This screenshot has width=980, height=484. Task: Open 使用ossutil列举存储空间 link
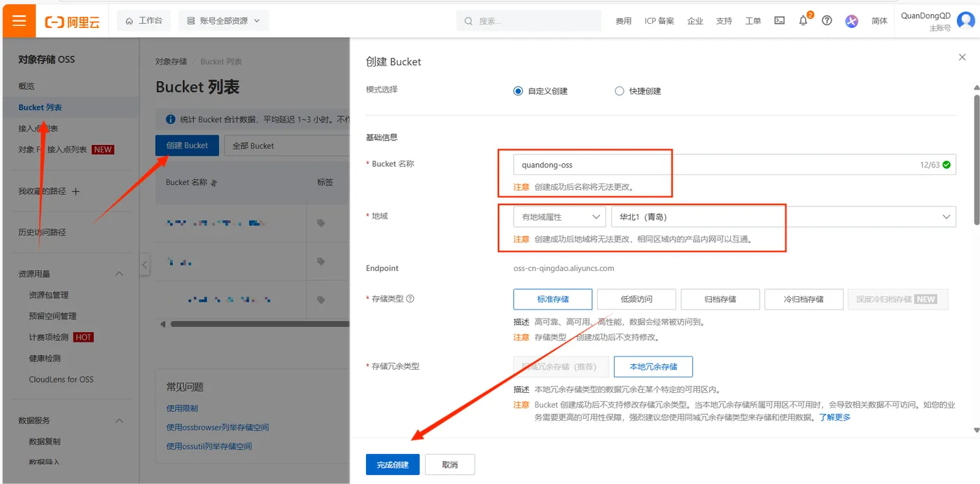(209, 446)
